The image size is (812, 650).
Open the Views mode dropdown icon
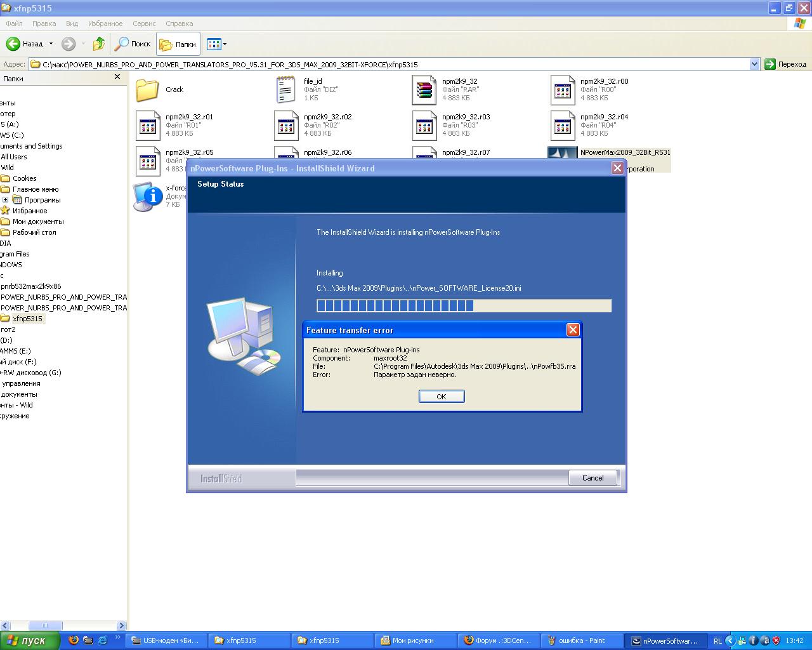[216, 44]
